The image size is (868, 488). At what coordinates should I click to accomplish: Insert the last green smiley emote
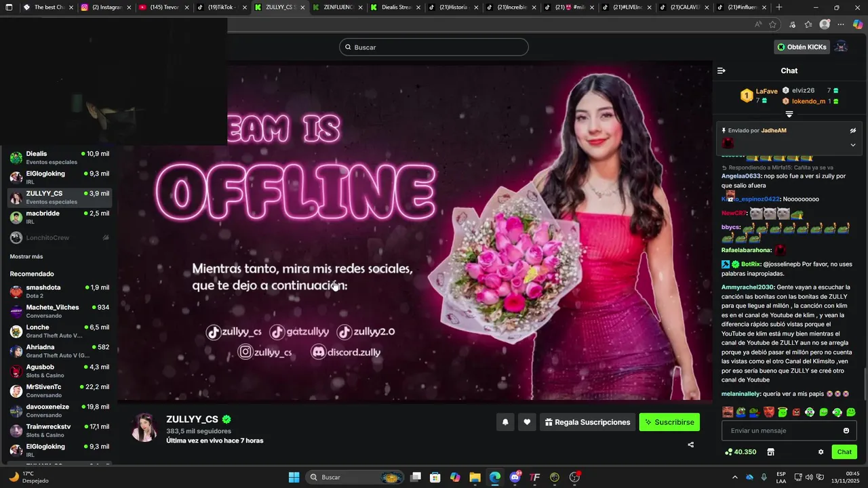click(851, 412)
